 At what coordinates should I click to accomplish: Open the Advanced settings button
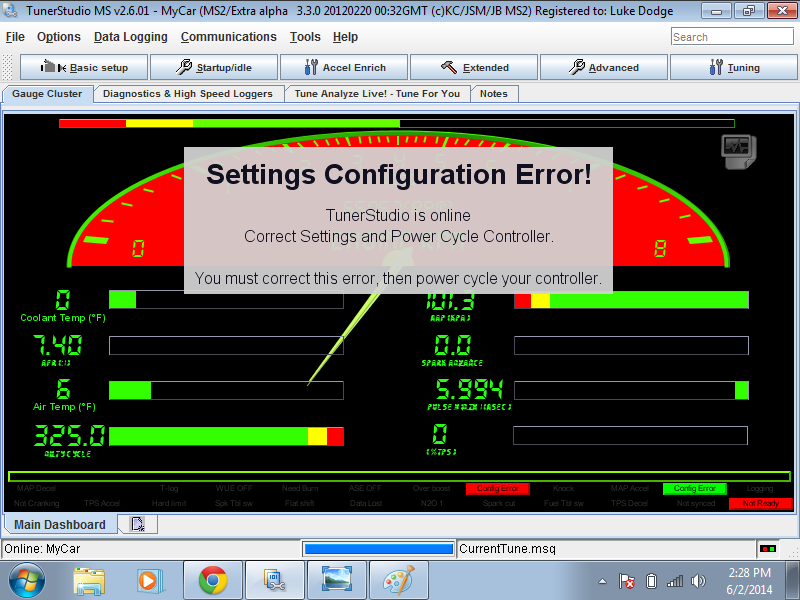[604, 67]
